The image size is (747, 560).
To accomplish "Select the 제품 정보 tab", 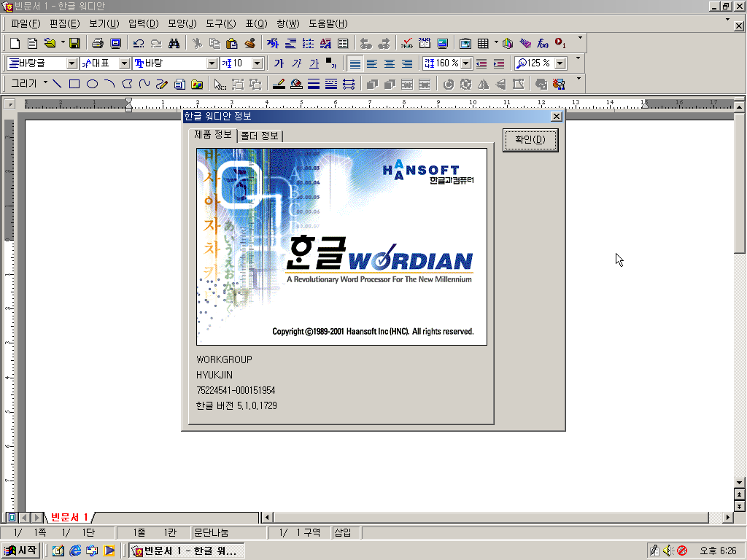I will pyautogui.click(x=213, y=135).
